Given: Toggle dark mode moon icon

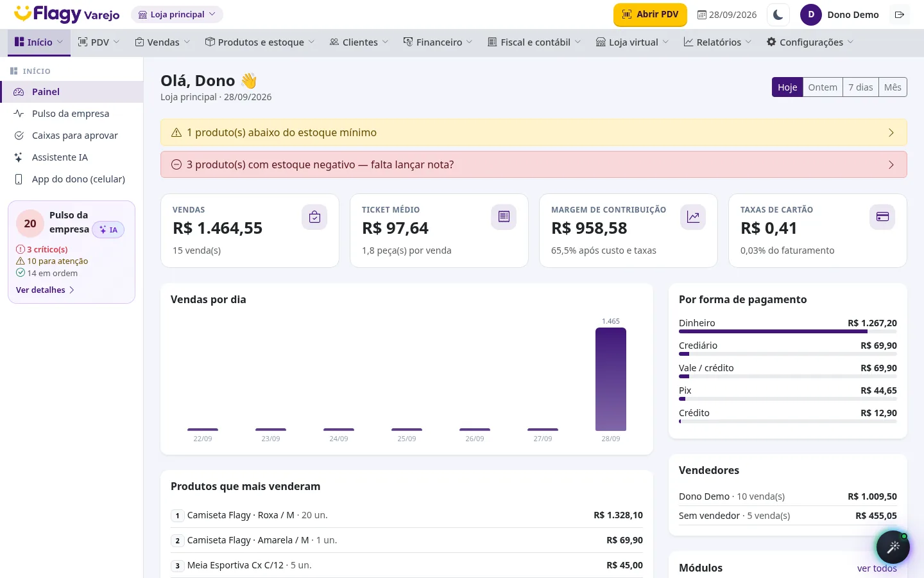Looking at the screenshot, I should [778, 15].
